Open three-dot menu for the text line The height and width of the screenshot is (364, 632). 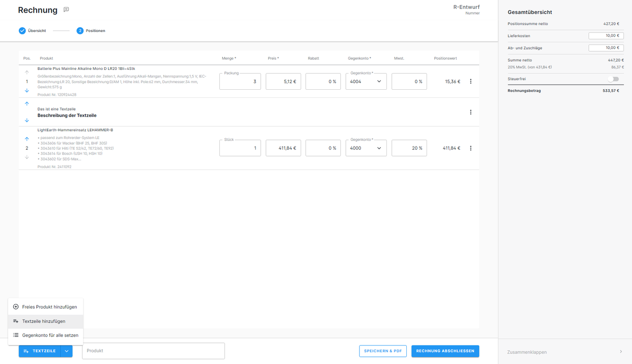tap(470, 112)
